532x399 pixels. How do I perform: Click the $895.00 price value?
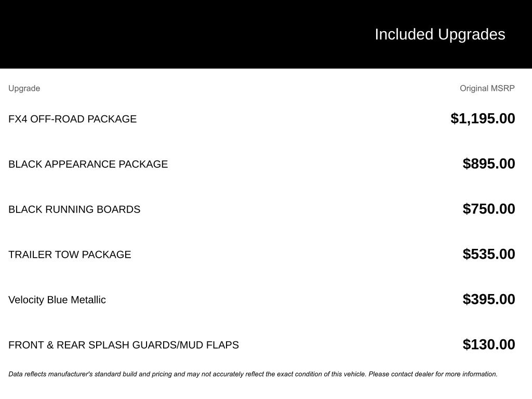coord(488,164)
